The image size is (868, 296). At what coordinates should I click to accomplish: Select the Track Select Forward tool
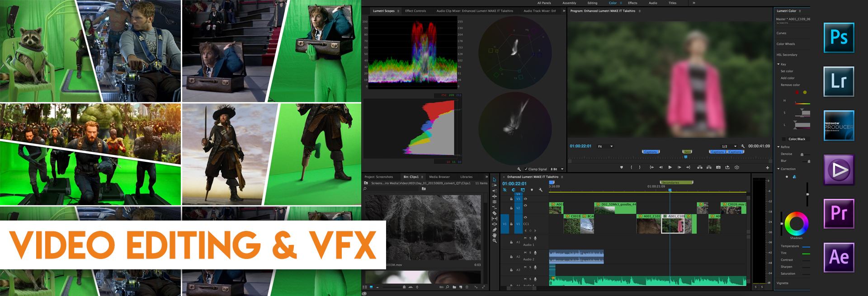[494, 185]
